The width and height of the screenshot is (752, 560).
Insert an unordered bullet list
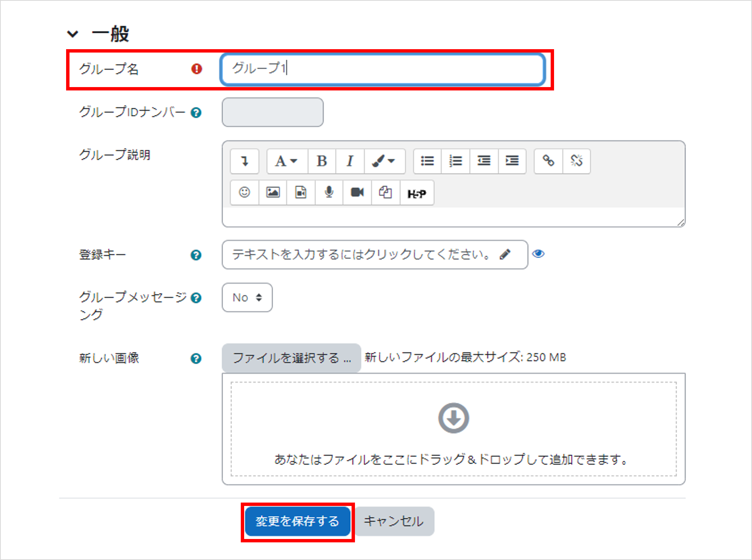tap(427, 161)
